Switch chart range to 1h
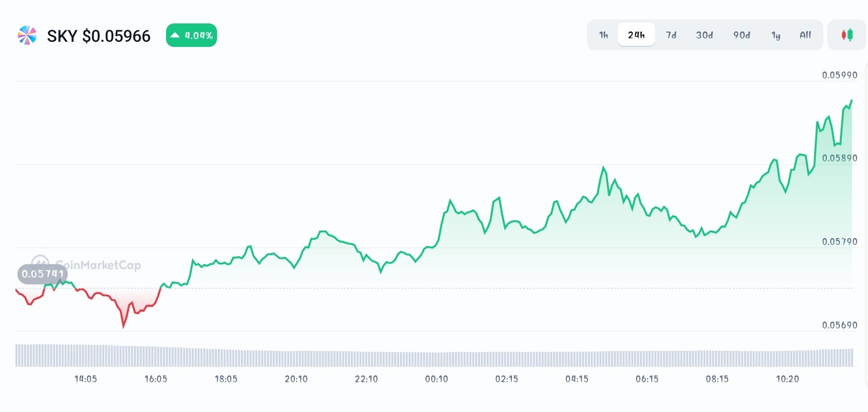 [603, 35]
